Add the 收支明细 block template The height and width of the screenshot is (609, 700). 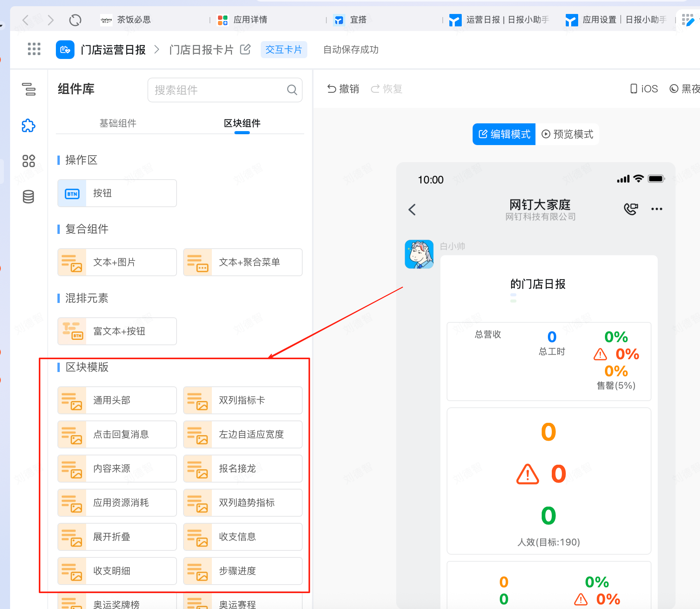coord(117,571)
